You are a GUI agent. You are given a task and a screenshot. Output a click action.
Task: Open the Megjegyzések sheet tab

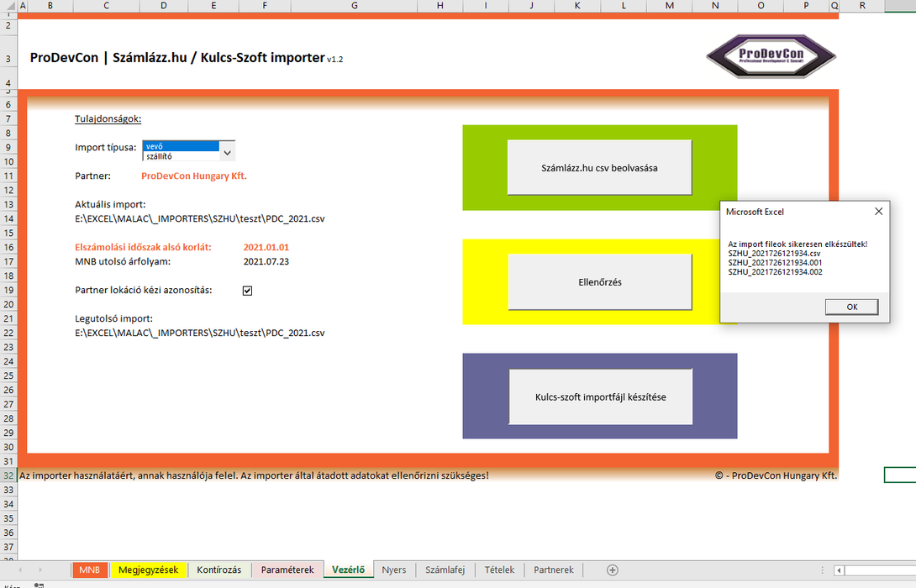(x=149, y=570)
